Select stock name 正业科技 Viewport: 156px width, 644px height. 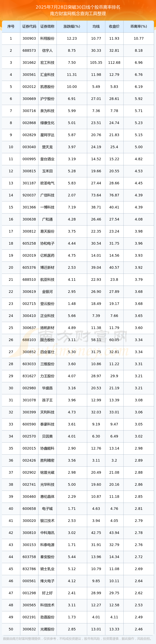point(47,316)
